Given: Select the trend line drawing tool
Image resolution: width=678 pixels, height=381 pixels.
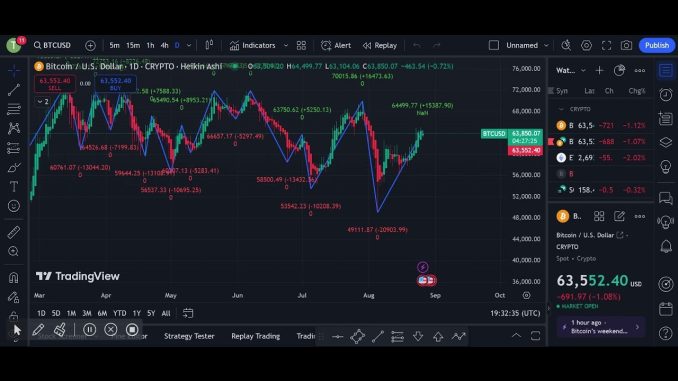Looking at the screenshot, I should pyautogui.click(x=14, y=90).
